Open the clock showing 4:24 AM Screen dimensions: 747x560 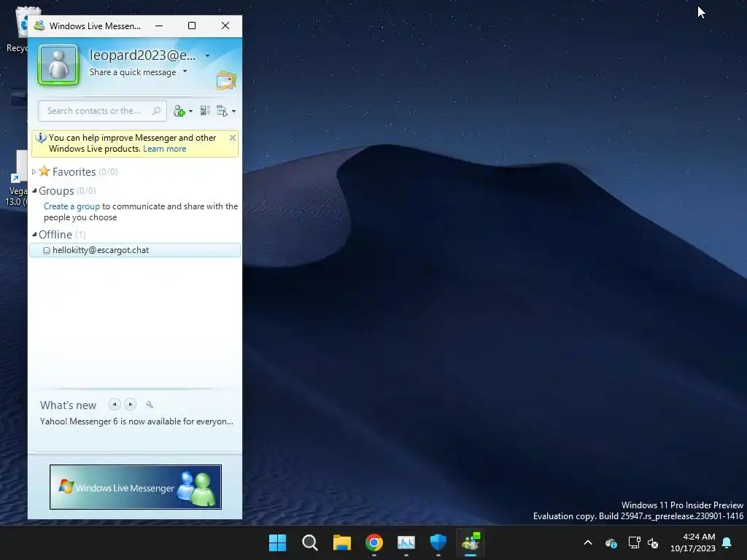[693, 542]
